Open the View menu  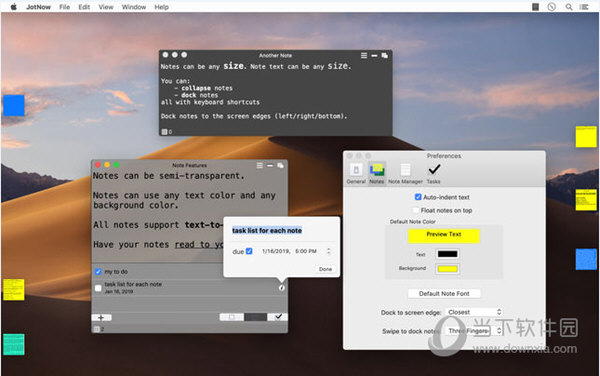coord(106,7)
